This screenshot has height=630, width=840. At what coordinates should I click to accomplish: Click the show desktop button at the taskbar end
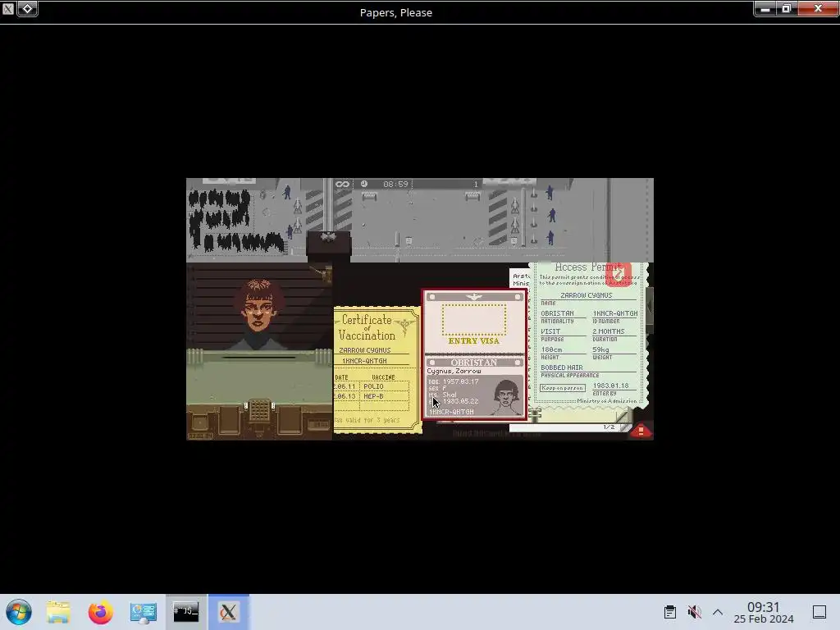pyautogui.click(x=819, y=612)
